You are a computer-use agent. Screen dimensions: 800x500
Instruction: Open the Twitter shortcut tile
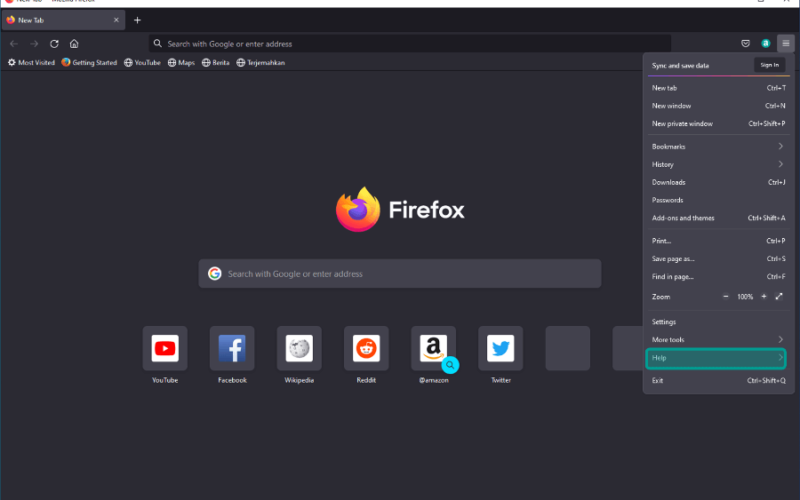pos(501,348)
